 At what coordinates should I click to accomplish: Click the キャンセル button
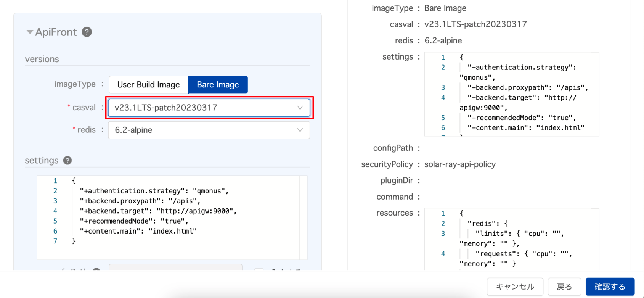pos(515,287)
